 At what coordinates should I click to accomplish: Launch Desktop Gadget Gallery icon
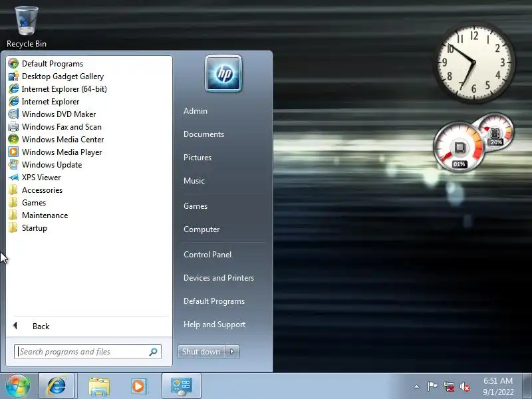point(13,76)
